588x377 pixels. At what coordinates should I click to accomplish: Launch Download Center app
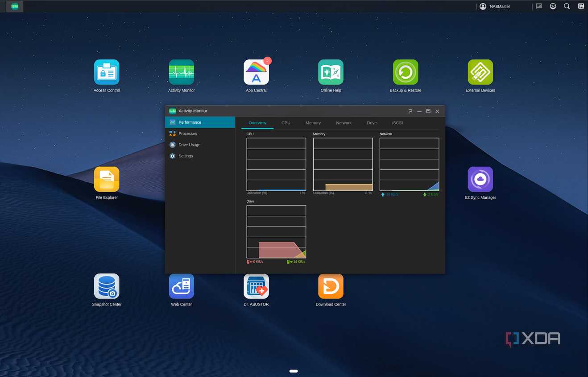pos(331,286)
